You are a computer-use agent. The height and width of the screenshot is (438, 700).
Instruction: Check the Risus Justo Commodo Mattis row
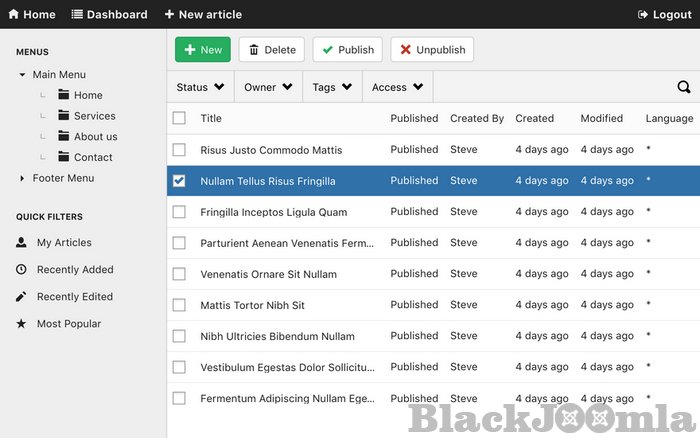pos(179,150)
